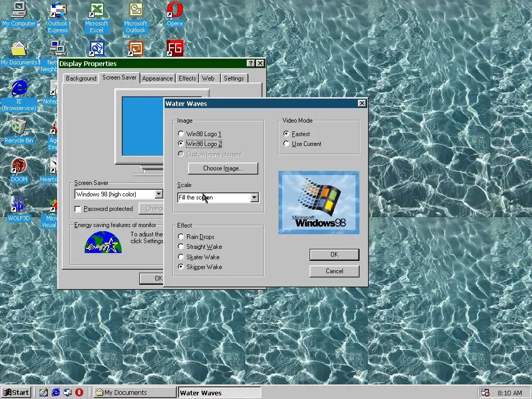Choose the Skipper Wake effect
This screenshot has height=399, width=532.
pos(181,267)
